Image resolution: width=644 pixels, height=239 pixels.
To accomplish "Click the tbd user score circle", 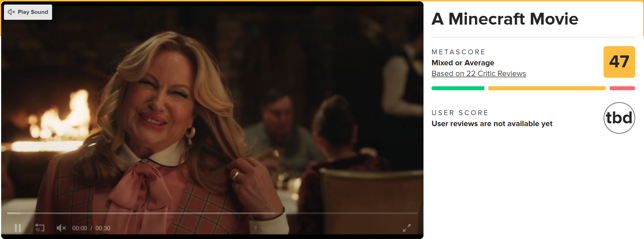I will tap(619, 118).
